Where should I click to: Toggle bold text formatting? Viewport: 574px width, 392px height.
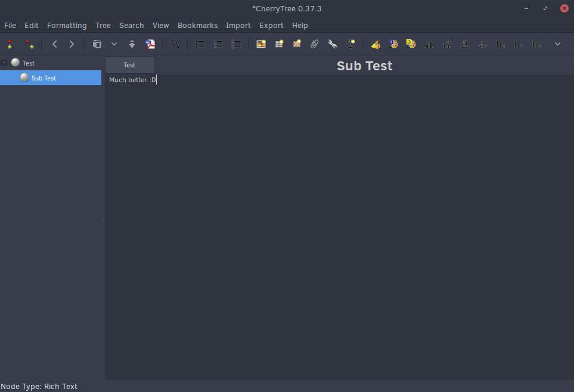pyautogui.click(x=429, y=45)
